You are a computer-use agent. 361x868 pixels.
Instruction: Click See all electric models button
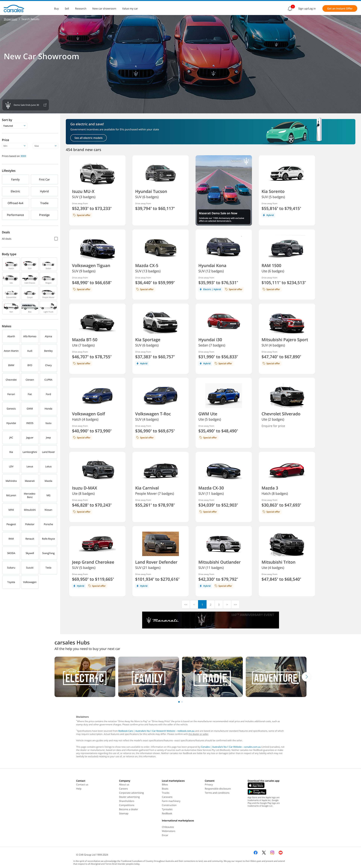coord(88,138)
